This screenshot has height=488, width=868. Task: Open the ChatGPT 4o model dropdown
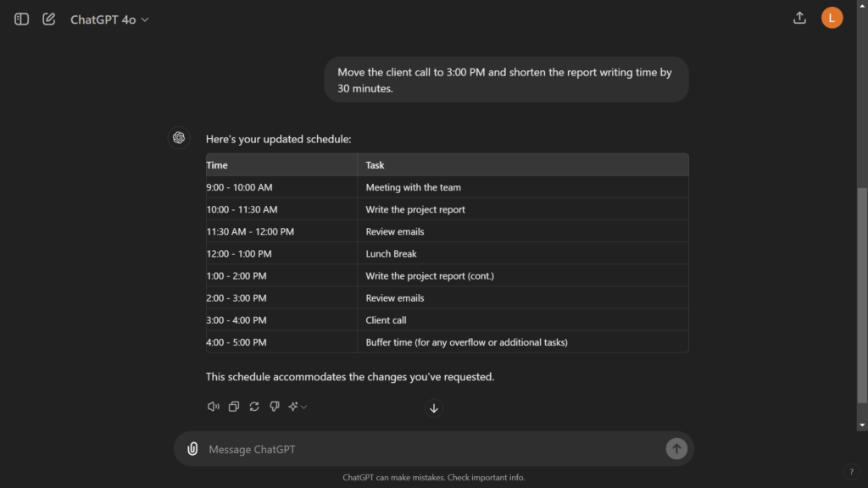(x=109, y=18)
